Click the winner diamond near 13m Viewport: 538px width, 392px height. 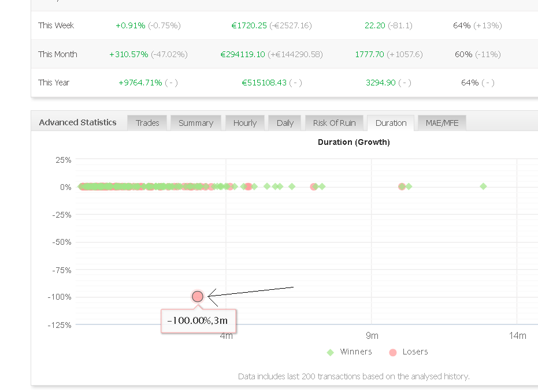click(483, 186)
